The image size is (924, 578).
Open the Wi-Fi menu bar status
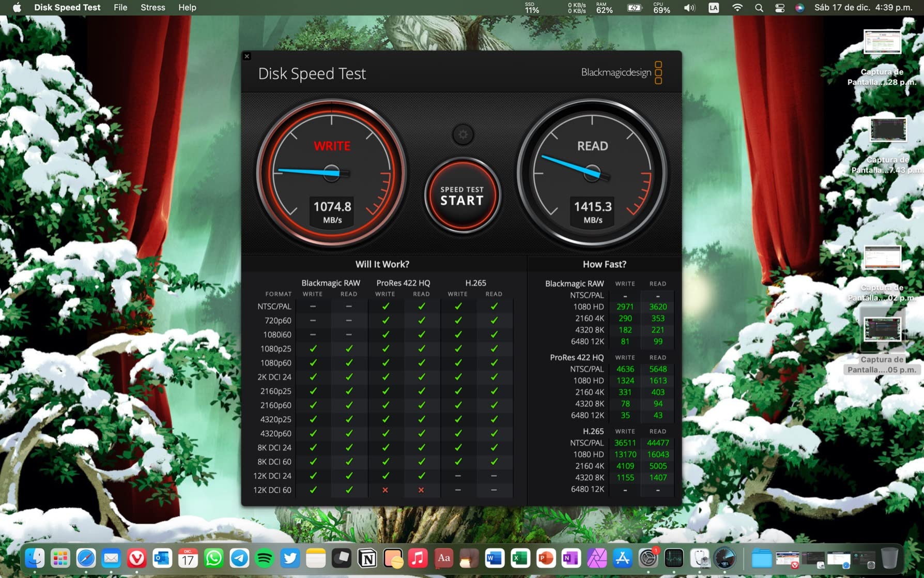tap(737, 7)
